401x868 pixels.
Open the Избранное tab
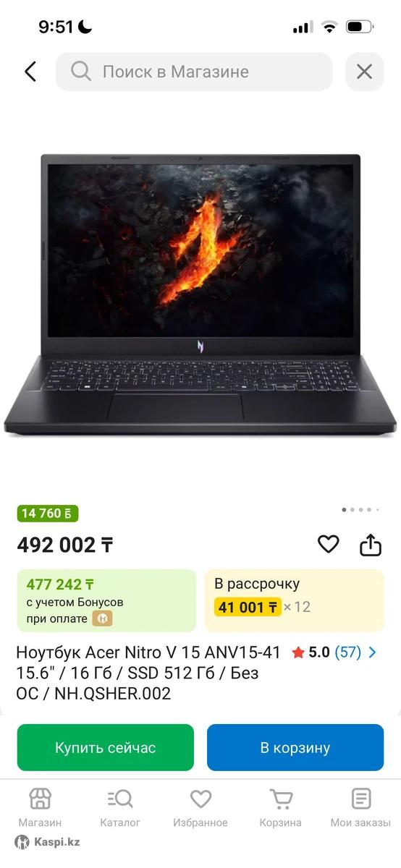200,807
